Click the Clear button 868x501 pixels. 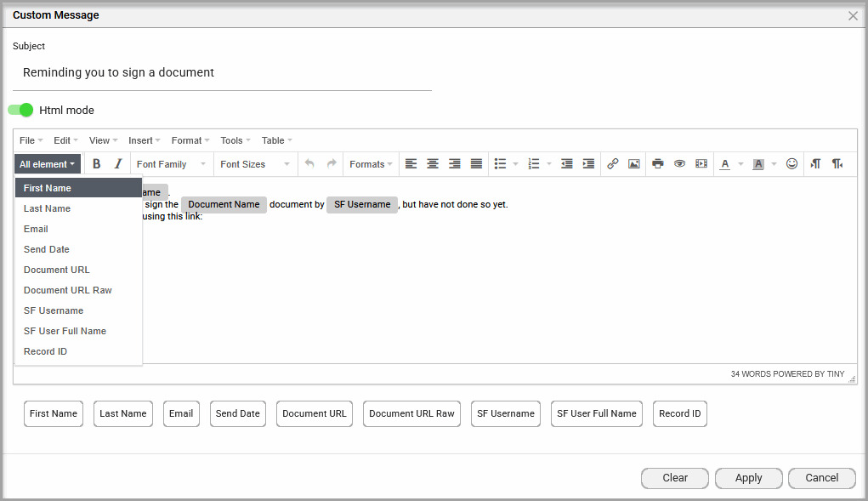[x=675, y=478]
